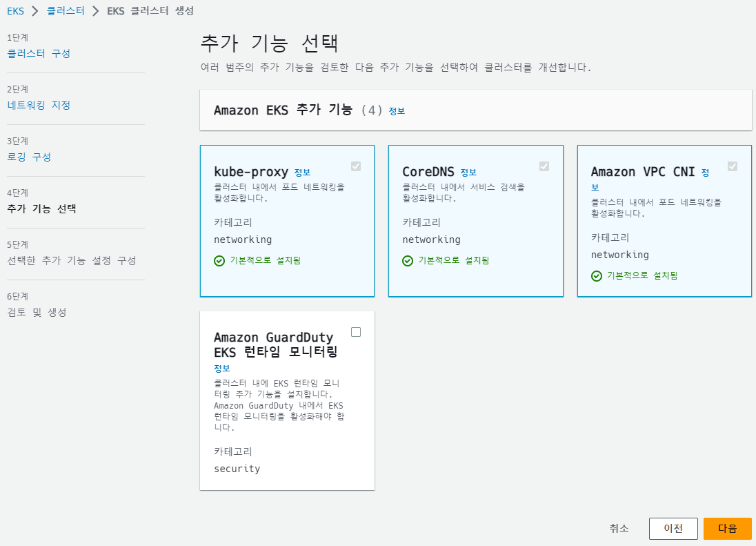Click Amazon EKS 추가 기능 (4) header

click(298, 110)
